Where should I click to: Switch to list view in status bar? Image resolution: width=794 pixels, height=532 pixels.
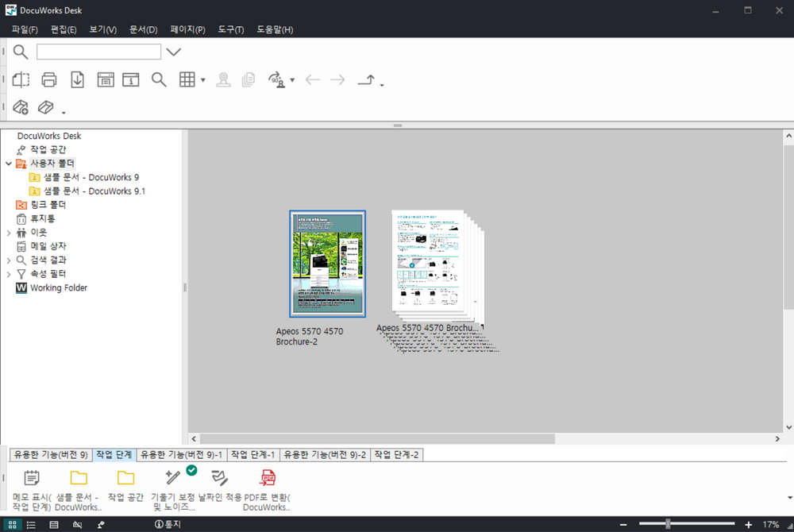point(31,525)
